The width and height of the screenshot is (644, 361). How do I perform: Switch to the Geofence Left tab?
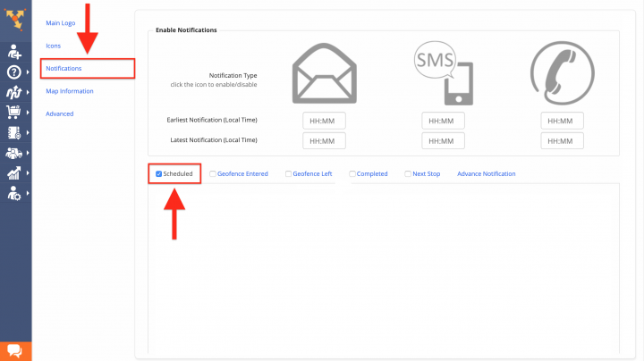click(312, 174)
